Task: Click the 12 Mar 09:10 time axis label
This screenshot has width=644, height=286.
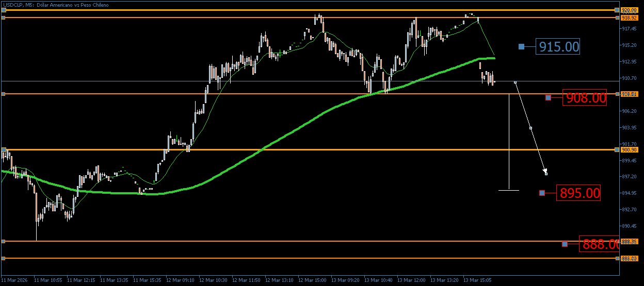Action: click(x=180, y=280)
